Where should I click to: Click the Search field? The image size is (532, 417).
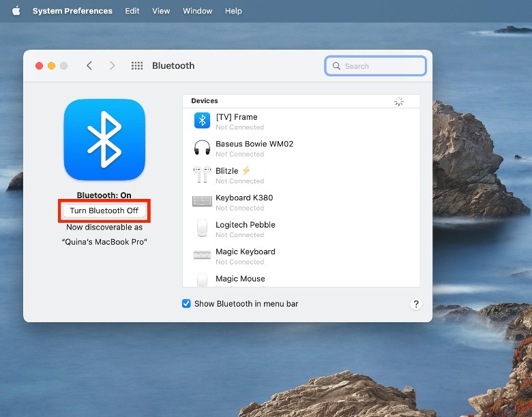pos(375,66)
